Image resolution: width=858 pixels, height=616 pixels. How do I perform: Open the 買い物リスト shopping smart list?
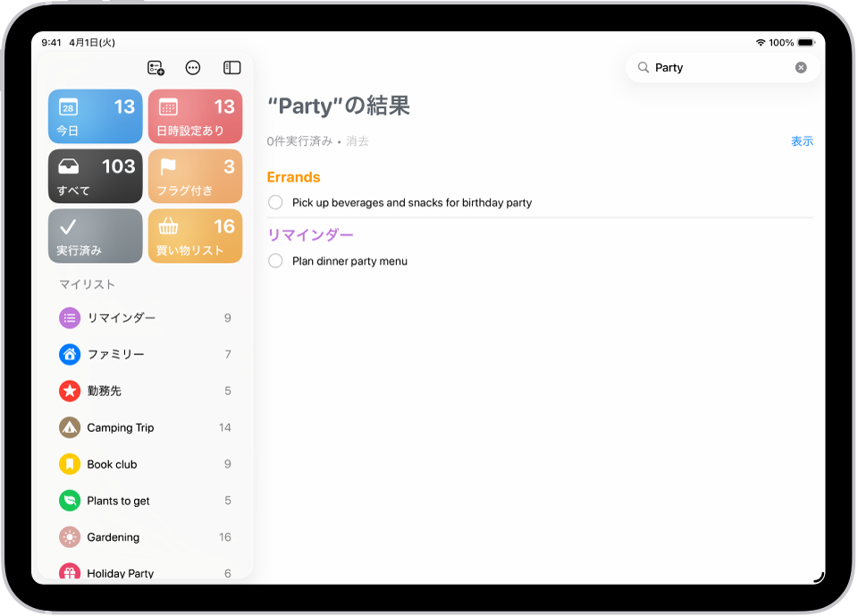coord(195,236)
